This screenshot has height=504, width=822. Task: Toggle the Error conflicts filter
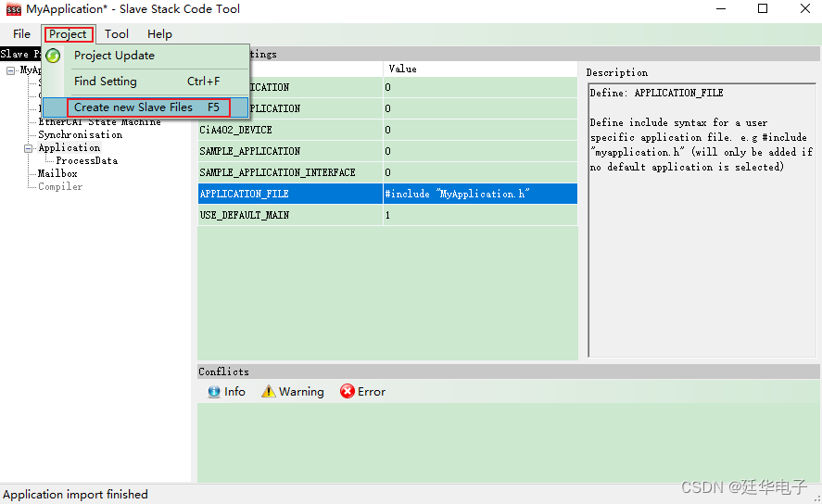362,391
